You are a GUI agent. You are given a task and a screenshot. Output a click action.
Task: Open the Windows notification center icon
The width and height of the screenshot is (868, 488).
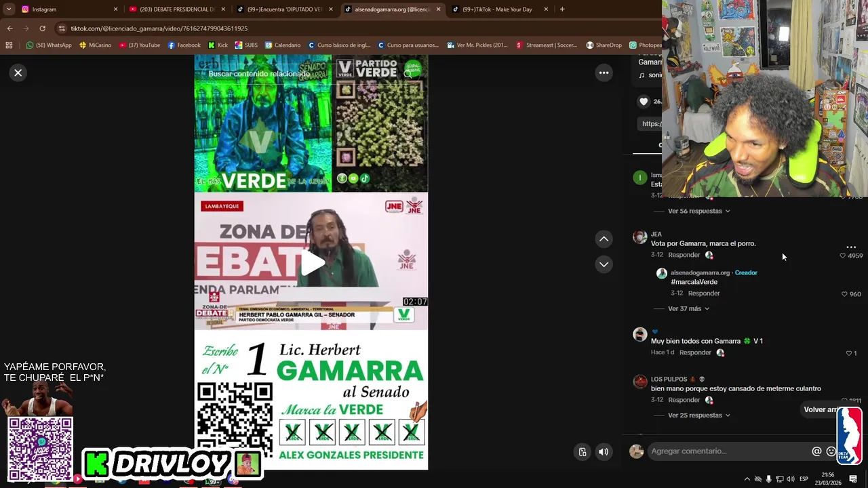(853, 479)
